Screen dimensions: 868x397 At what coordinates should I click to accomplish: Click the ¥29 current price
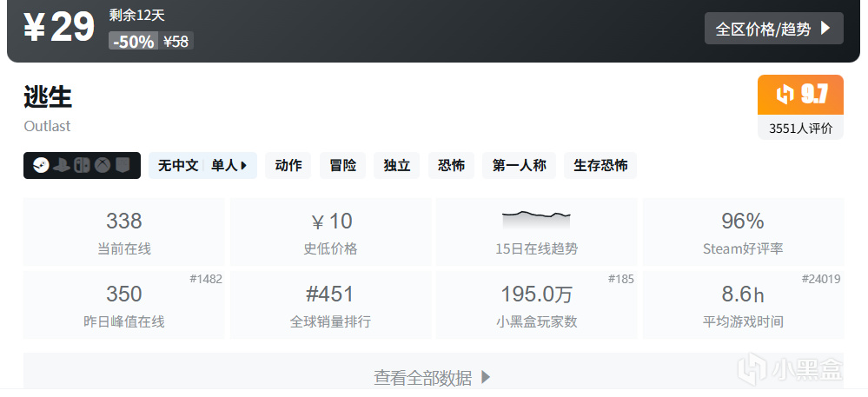tap(59, 27)
